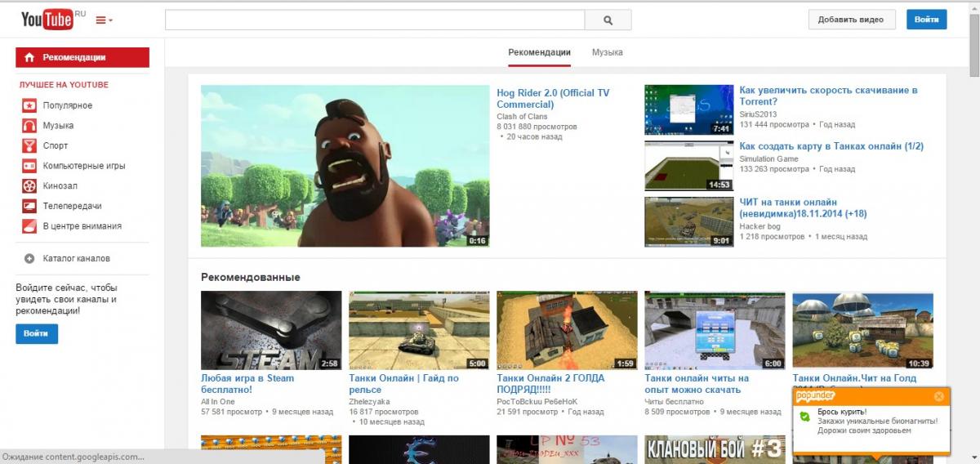Click the Кинозал film icon
Screen dimensions: 980x464
[29, 185]
